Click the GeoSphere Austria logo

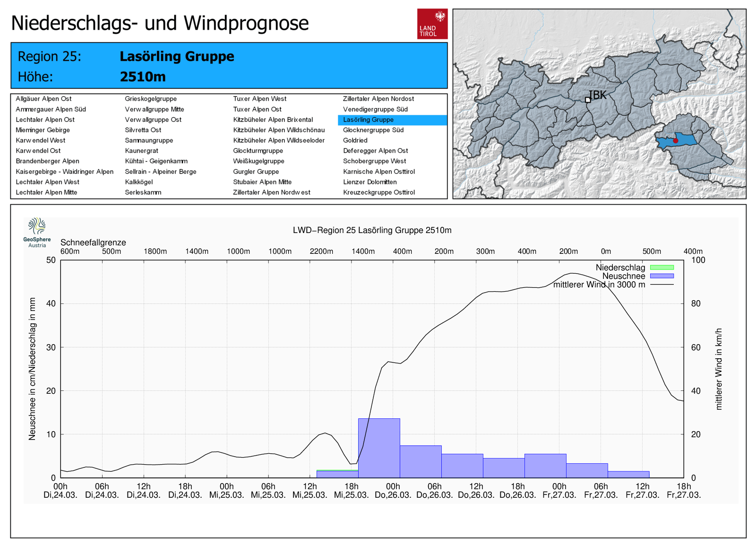pyautogui.click(x=37, y=232)
